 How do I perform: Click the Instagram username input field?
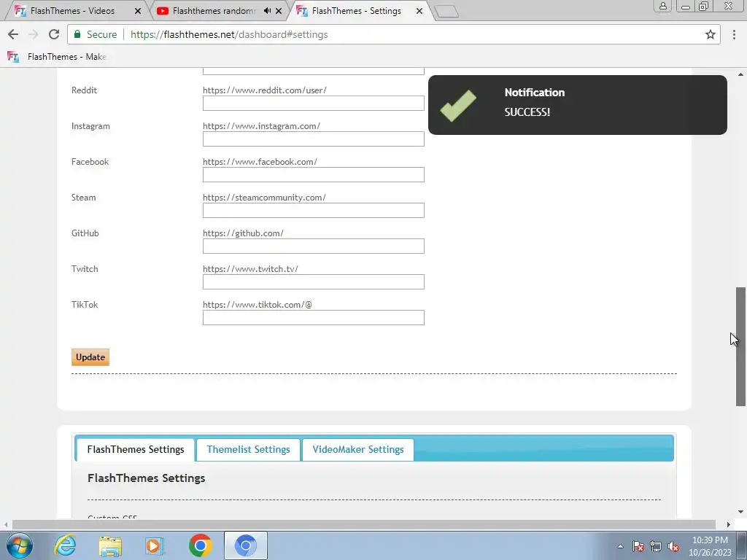tap(314, 139)
